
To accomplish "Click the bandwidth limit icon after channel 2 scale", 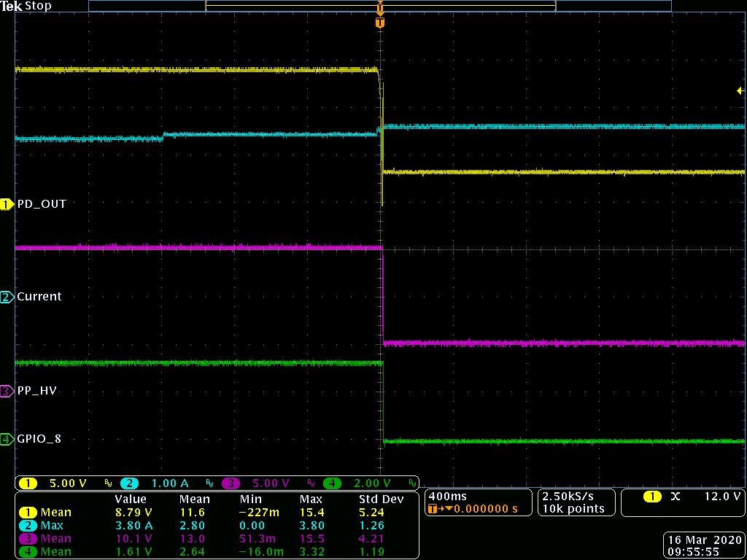I will [x=209, y=484].
